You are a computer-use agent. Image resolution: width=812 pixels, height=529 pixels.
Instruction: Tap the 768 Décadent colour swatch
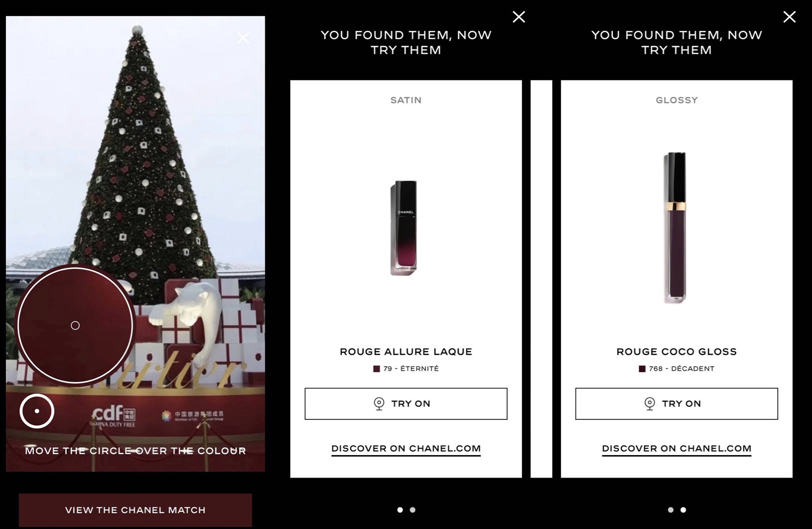click(x=642, y=369)
